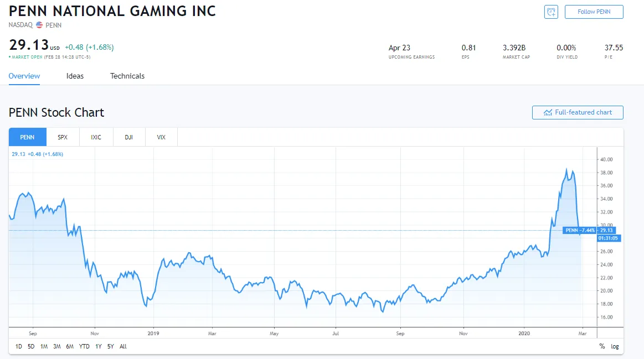Click the MARKET OPEN status text
Image resolution: width=644 pixels, height=359 pixels.
click(x=27, y=57)
